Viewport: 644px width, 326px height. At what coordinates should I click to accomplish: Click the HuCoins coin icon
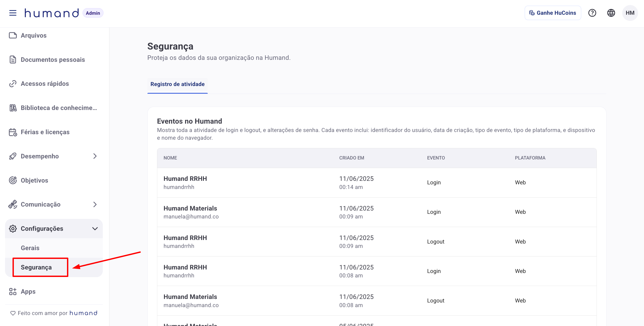(532, 13)
